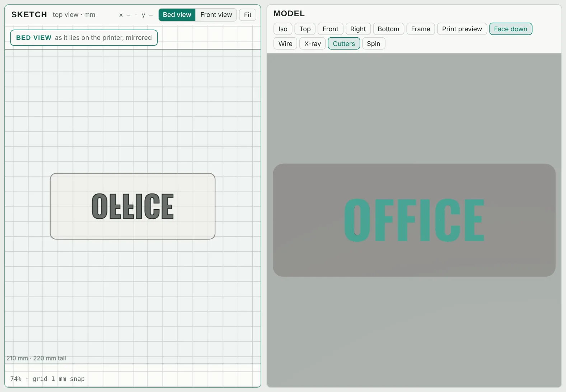Viewport: 566px width, 392px height.
Task: Toggle the Face down option
Action: 510,29
